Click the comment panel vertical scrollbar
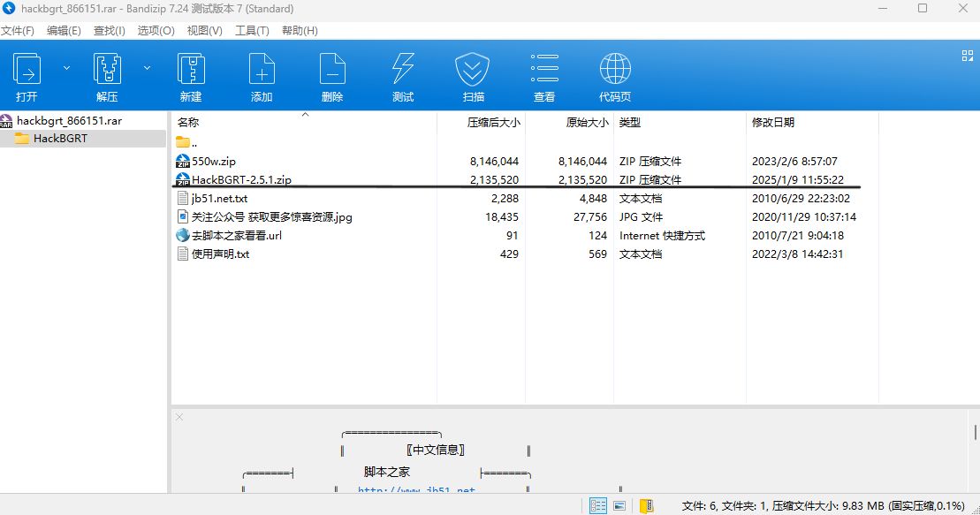 975,433
